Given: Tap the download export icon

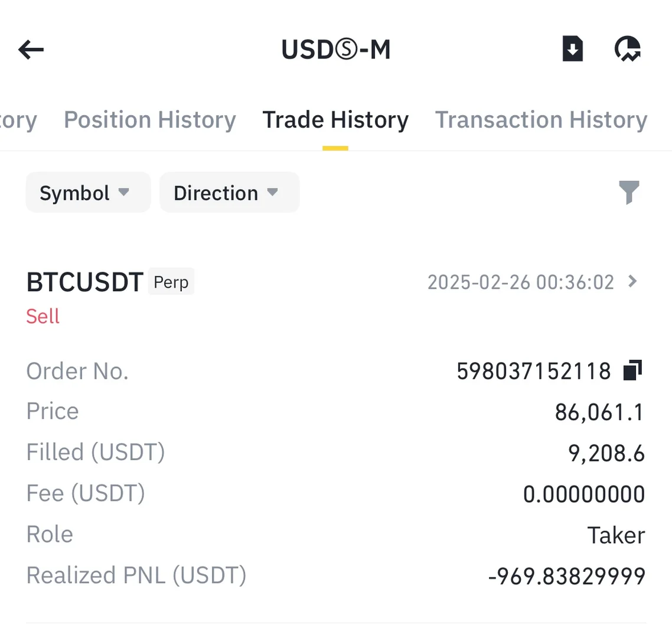Looking at the screenshot, I should (572, 49).
